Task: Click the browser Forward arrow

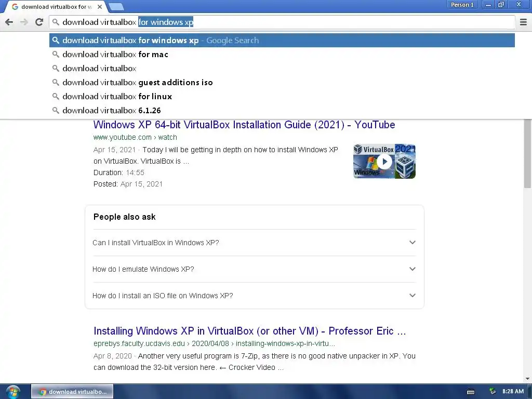Action: [24, 22]
